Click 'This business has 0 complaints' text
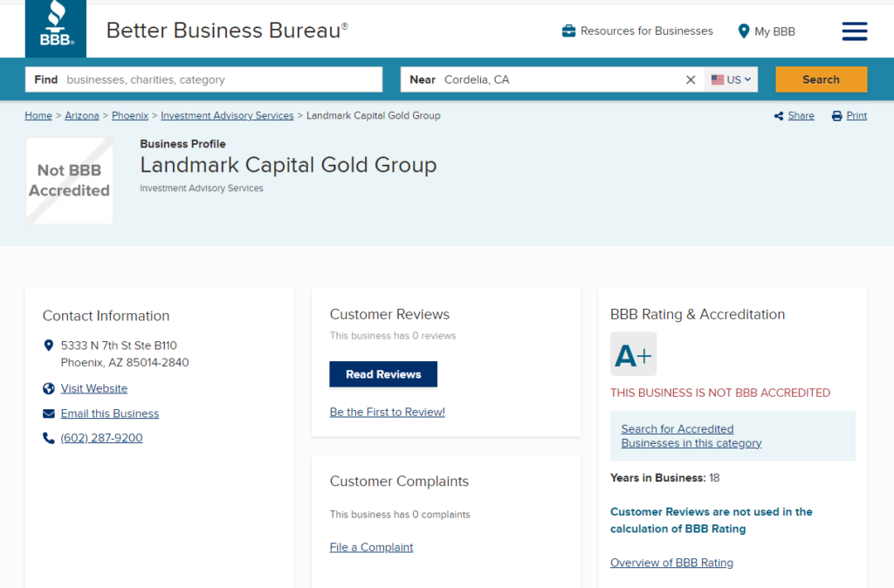The image size is (894, 588). point(400,515)
